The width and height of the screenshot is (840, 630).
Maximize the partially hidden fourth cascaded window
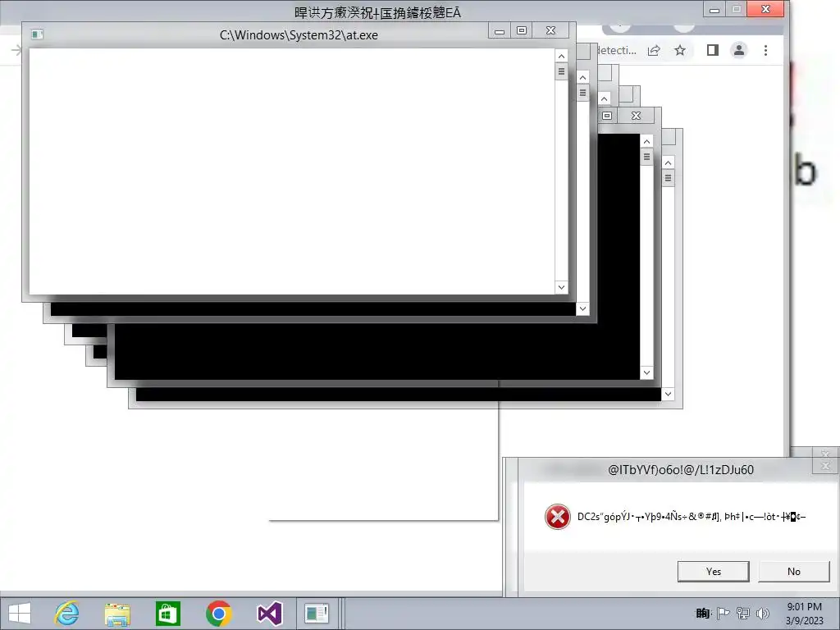[607, 116]
